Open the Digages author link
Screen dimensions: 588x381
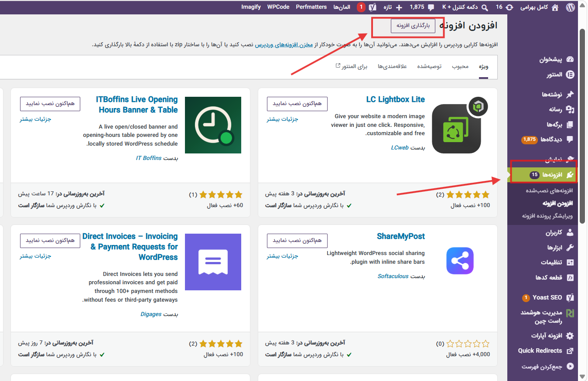151,314
